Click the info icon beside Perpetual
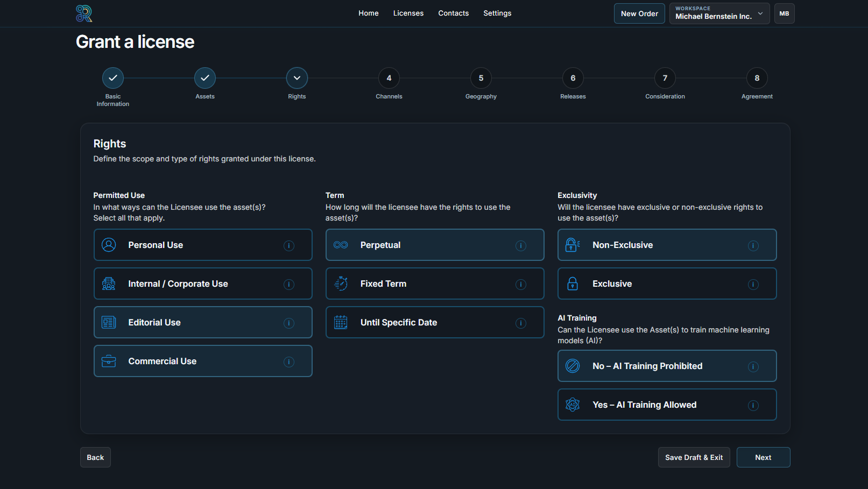The height and width of the screenshot is (489, 868). (521, 246)
